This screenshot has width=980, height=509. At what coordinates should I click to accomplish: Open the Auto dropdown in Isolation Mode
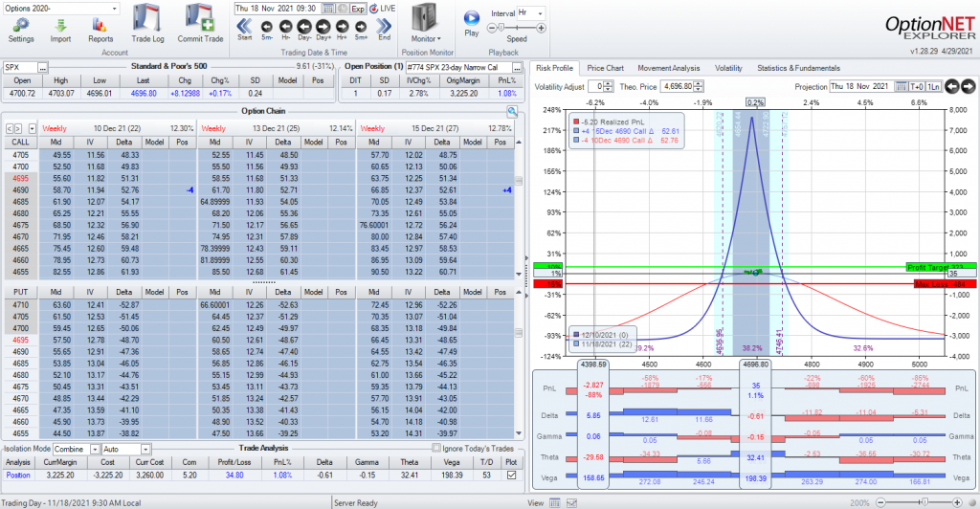coord(145,449)
